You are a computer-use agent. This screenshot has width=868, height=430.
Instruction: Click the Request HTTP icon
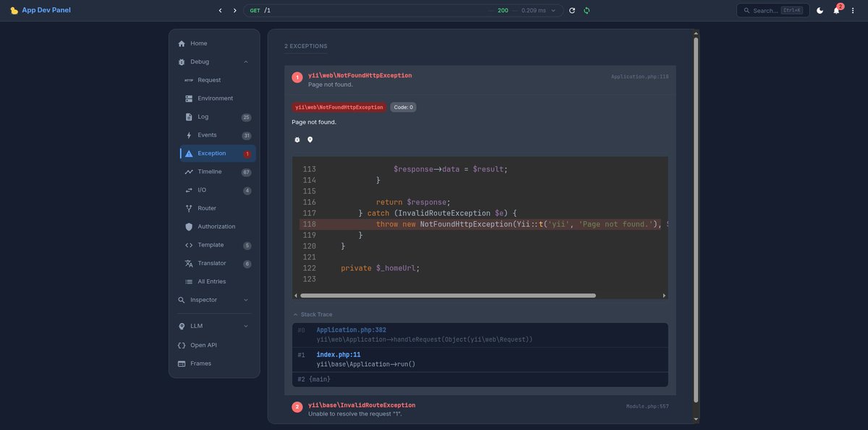tap(189, 80)
